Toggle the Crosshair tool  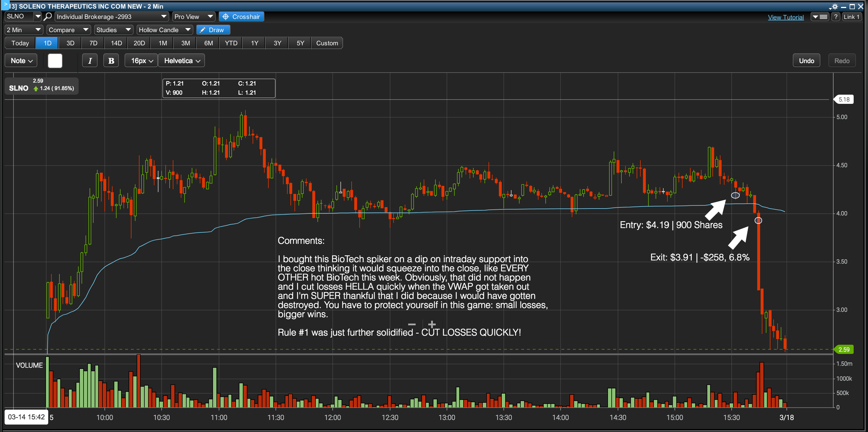tap(241, 17)
